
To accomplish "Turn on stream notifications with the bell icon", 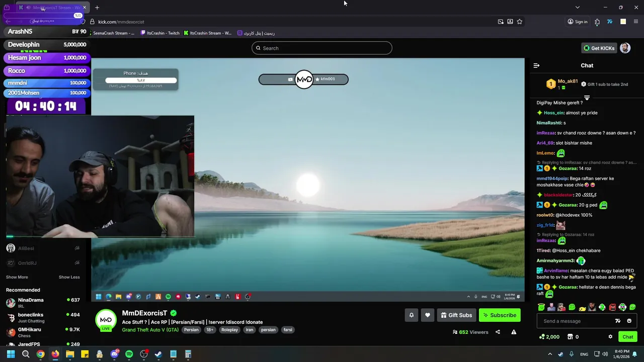I will [411, 315].
